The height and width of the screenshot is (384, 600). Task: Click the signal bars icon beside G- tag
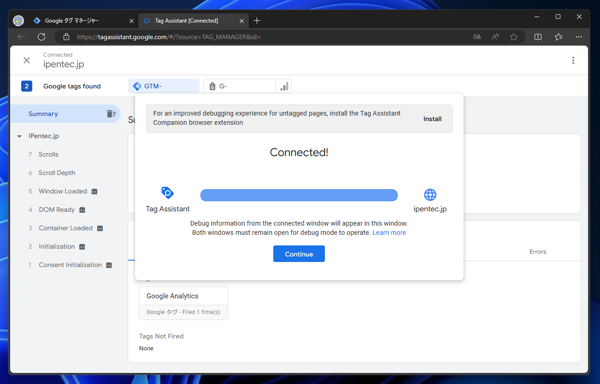pyautogui.click(x=284, y=86)
